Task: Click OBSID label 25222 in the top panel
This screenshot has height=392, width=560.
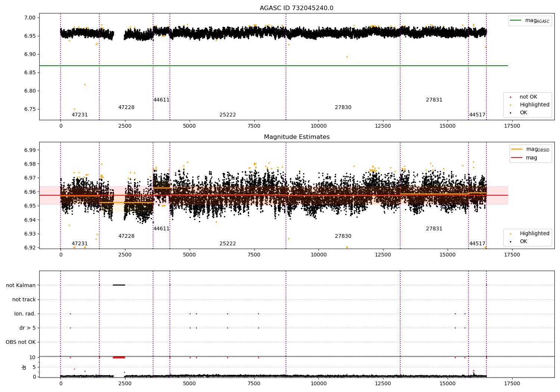Action: click(x=228, y=115)
